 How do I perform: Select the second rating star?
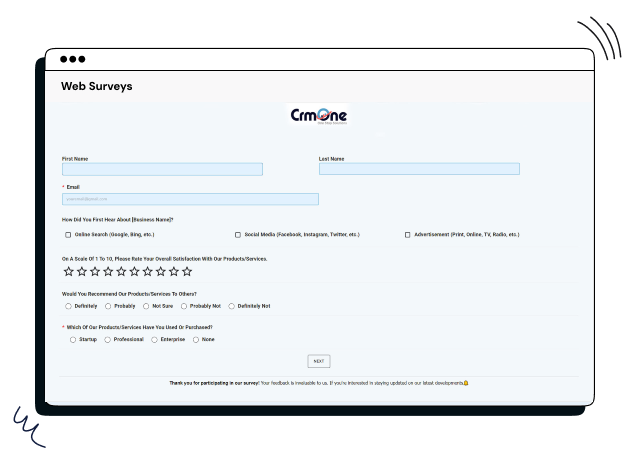click(82, 272)
